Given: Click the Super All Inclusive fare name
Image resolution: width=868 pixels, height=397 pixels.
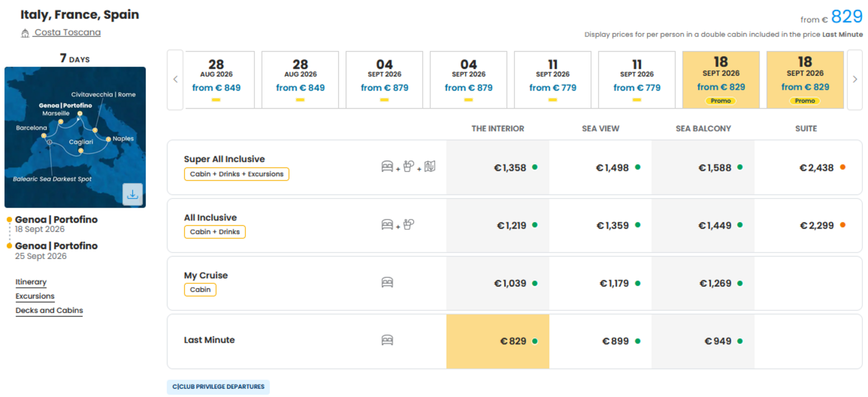Looking at the screenshot, I should (224, 159).
